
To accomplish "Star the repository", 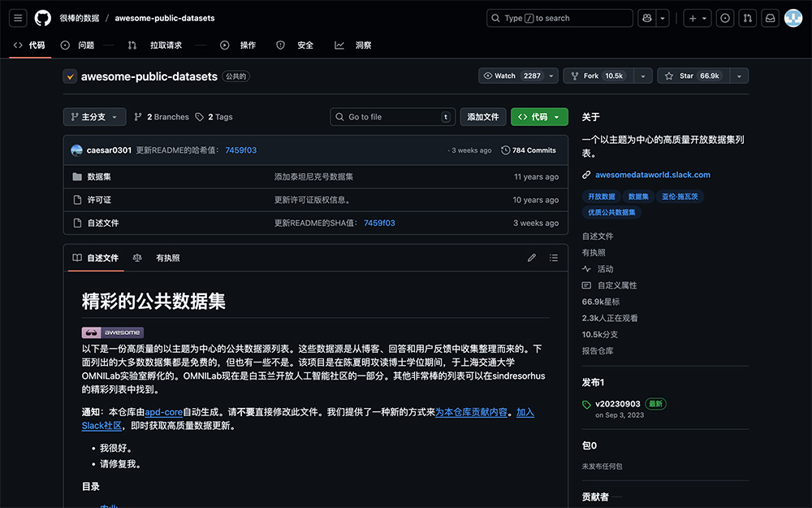I will [693, 76].
